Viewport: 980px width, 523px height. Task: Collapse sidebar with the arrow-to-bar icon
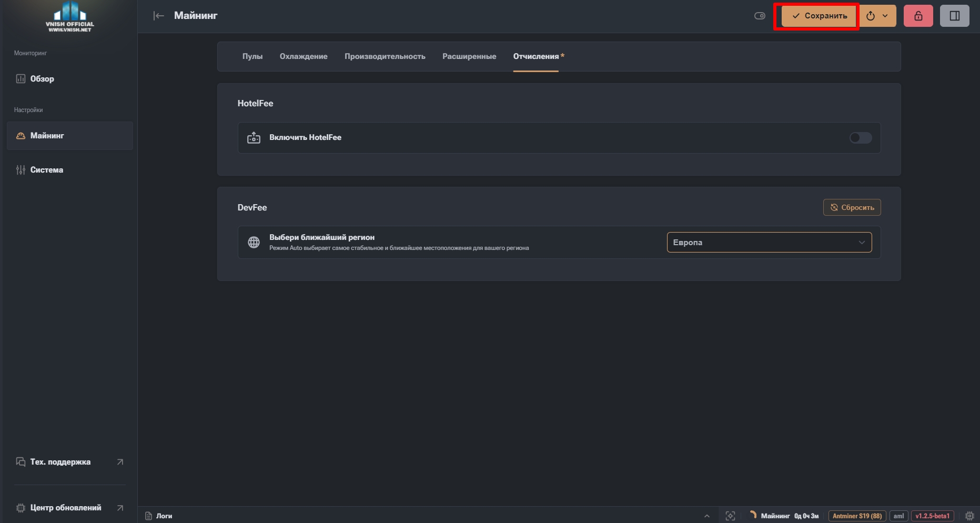(159, 16)
